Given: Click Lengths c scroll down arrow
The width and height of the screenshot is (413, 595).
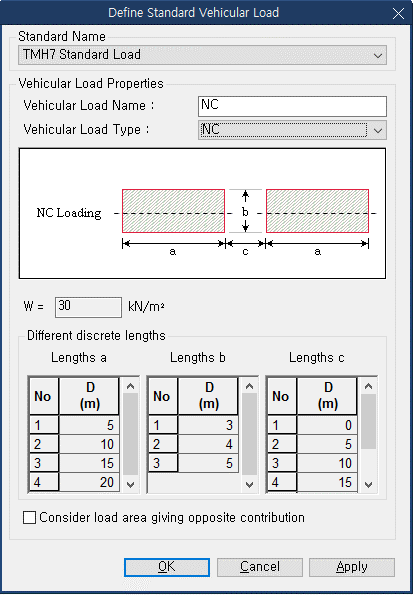Looking at the screenshot, I should pos(369,484).
